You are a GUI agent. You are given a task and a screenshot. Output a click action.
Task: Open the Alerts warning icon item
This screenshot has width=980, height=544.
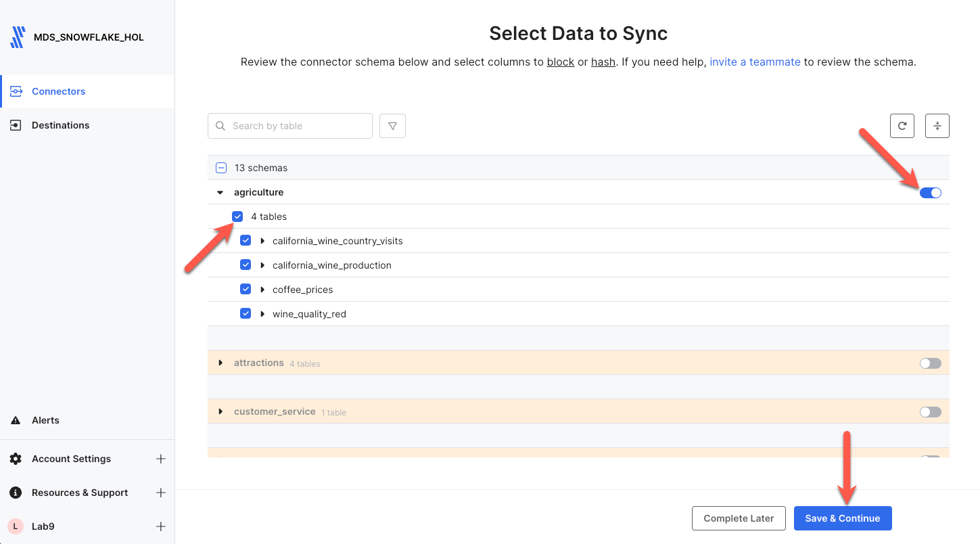pyautogui.click(x=16, y=420)
